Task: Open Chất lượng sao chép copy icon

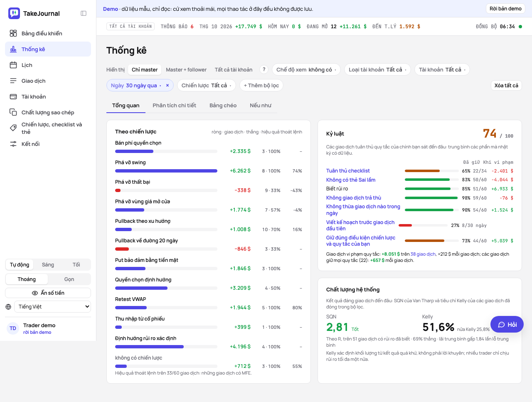Action: click(13, 112)
